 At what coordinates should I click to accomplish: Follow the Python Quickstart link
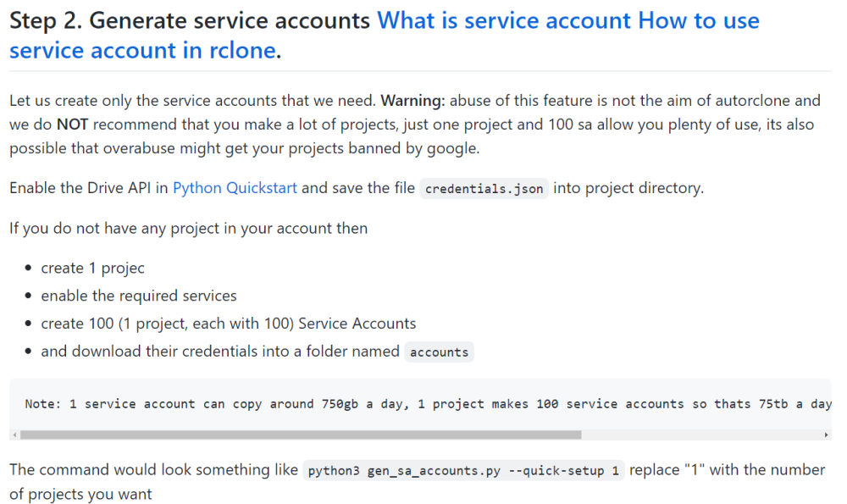point(235,188)
